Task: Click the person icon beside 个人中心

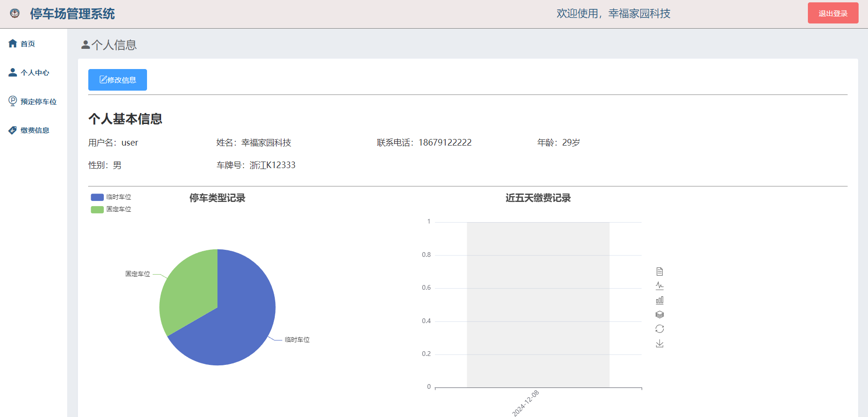Action: pos(13,72)
